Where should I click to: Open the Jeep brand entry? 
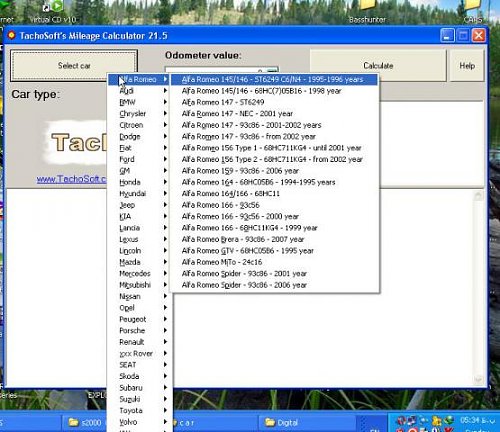(x=140, y=205)
